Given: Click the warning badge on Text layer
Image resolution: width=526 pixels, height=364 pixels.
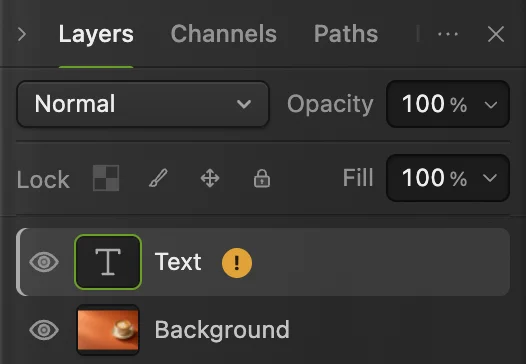Looking at the screenshot, I should (x=237, y=263).
